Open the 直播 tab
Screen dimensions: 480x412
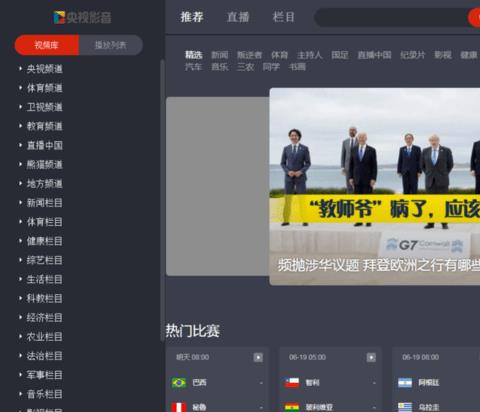(238, 17)
